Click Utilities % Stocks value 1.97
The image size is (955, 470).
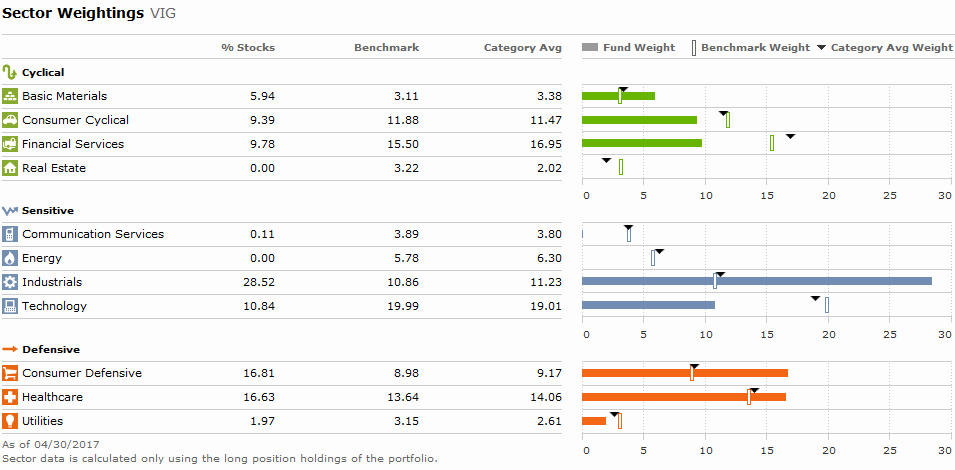262,421
